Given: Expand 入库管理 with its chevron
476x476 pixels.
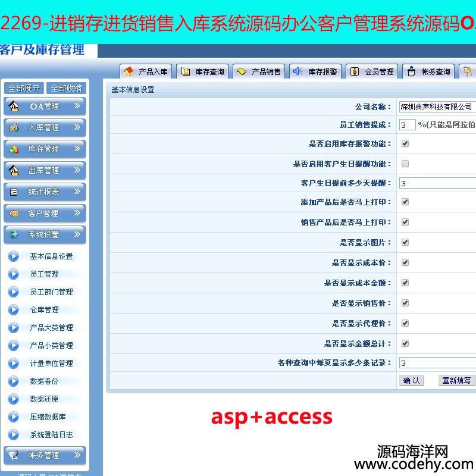Looking at the screenshot, I should (77, 127).
